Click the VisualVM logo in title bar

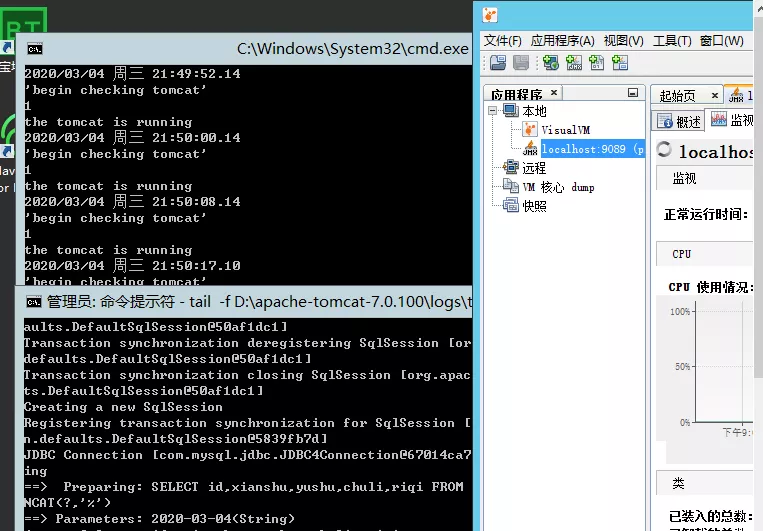490,15
